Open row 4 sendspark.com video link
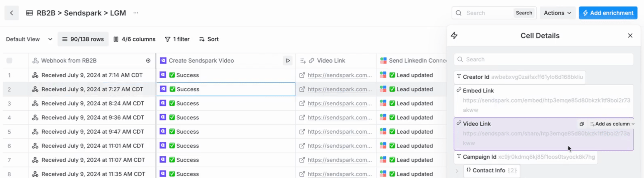The width and height of the screenshot is (644, 178). [x=340, y=118]
